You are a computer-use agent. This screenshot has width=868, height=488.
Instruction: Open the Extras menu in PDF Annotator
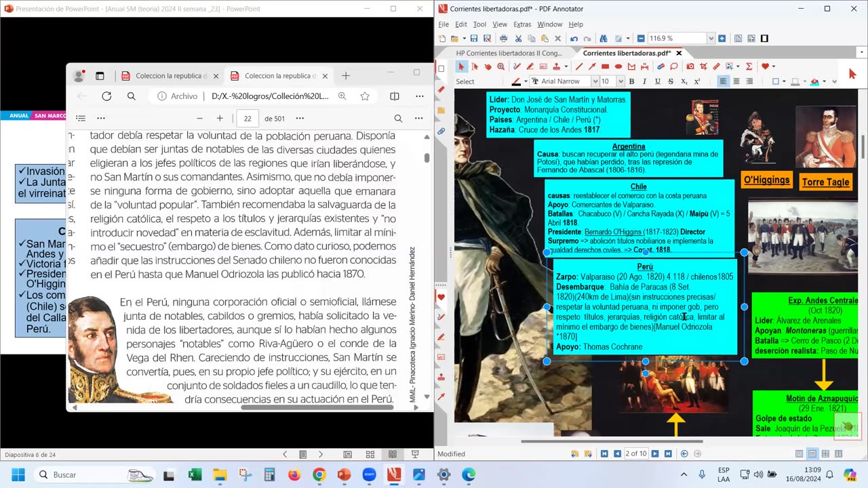(522, 24)
